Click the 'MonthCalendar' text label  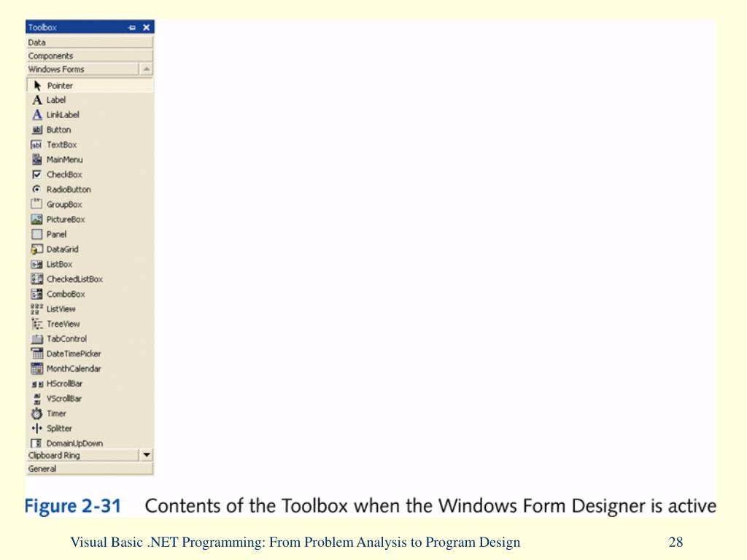click(x=74, y=368)
